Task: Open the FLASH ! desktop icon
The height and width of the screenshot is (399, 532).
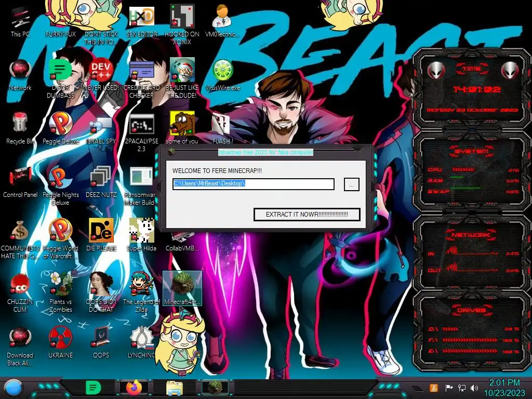Action: (222, 129)
